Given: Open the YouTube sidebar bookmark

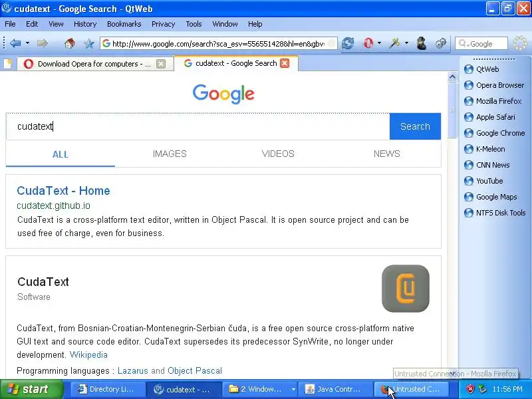Looking at the screenshot, I should pos(483,181).
